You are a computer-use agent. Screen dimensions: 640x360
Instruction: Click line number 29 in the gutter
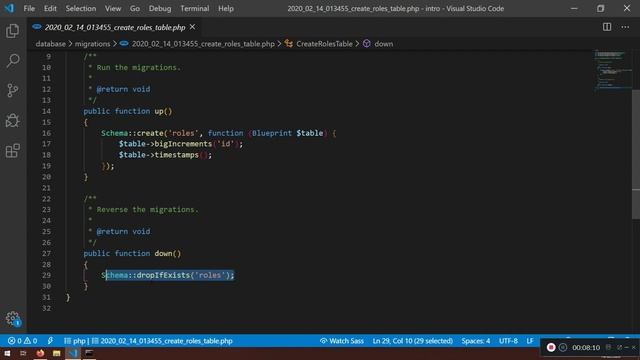[x=46, y=275]
